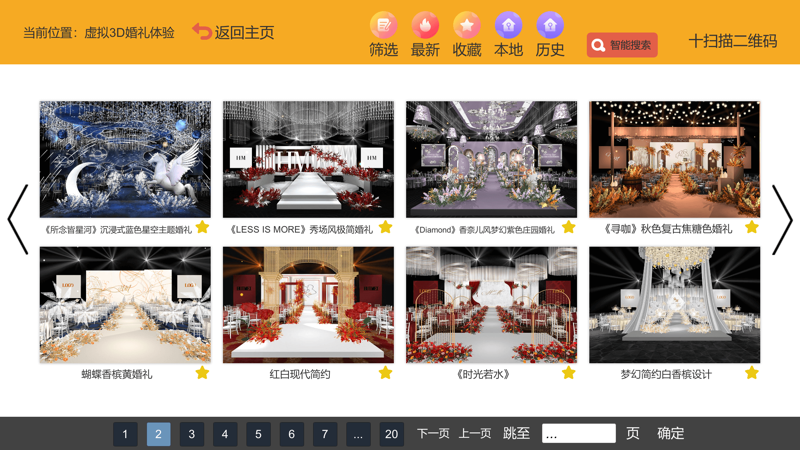
Task: Open 十扫描二维码 QR scan
Action: [x=732, y=41]
